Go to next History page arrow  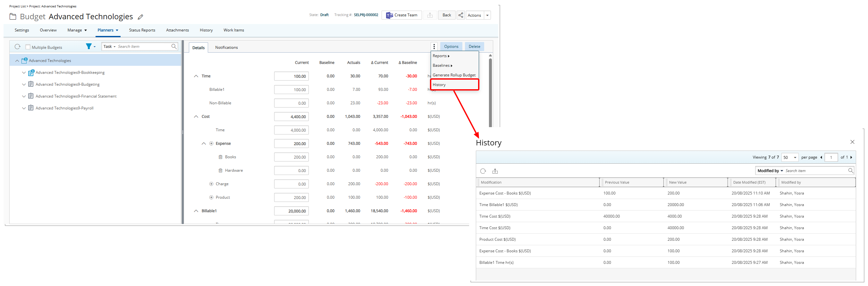[x=851, y=157]
